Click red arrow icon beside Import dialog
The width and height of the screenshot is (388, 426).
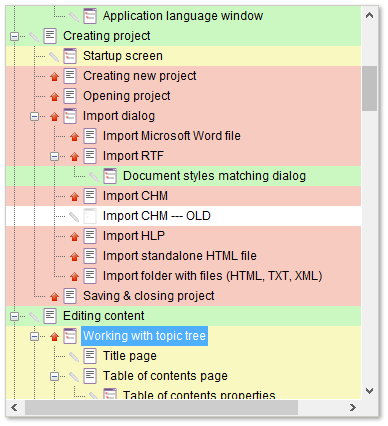[x=54, y=117]
